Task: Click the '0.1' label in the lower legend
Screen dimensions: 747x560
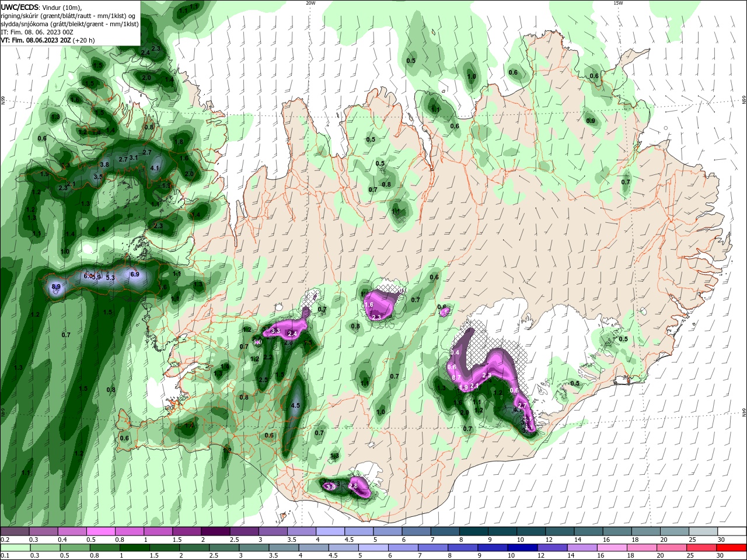Action: (x=4, y=556)
